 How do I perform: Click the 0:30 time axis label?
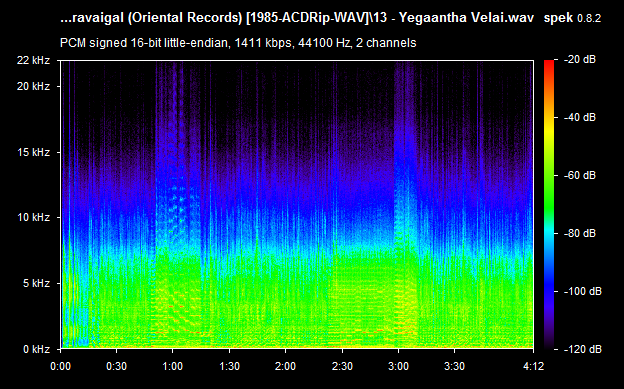pos(117,366)
